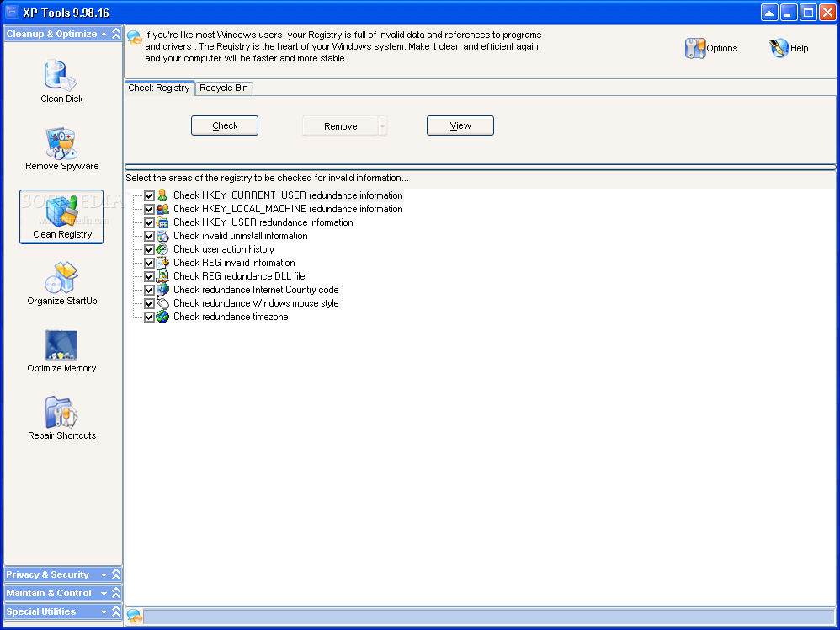Expand the Maintain & Control panel
840x630 pixels.
point(62,593)
